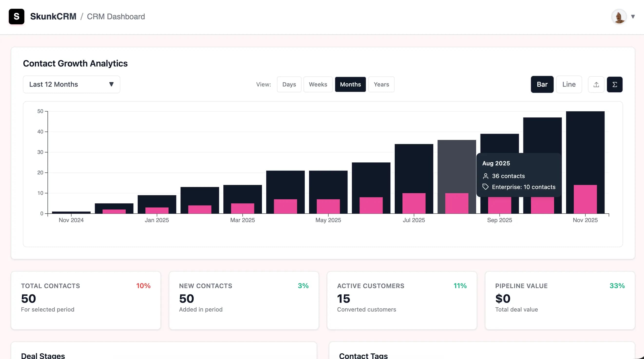Image resolution: width=644 pixels, height=359 pixels.
Task: Expand the profile menu via caret arrow
Action: click(x=633, y=16)
